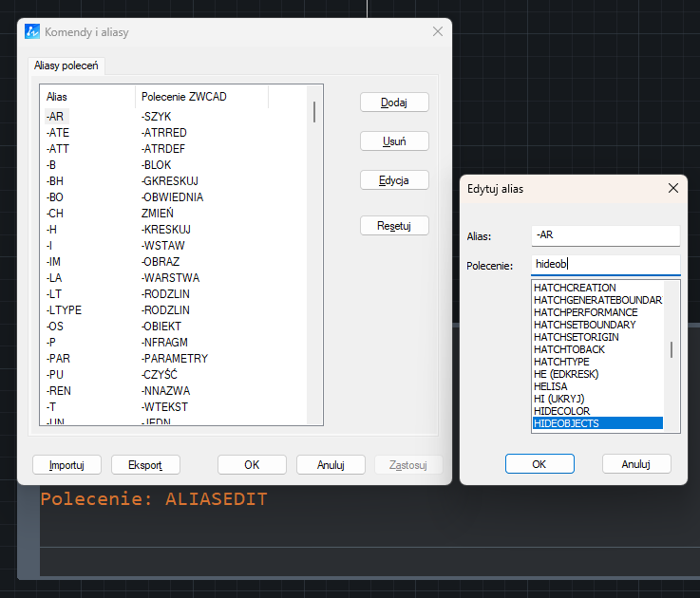Image resolution: width=700 pixels, height=598 pixels.
Task: Click the Importuj button
Action: pyautogui.click(x=67, y=465)
